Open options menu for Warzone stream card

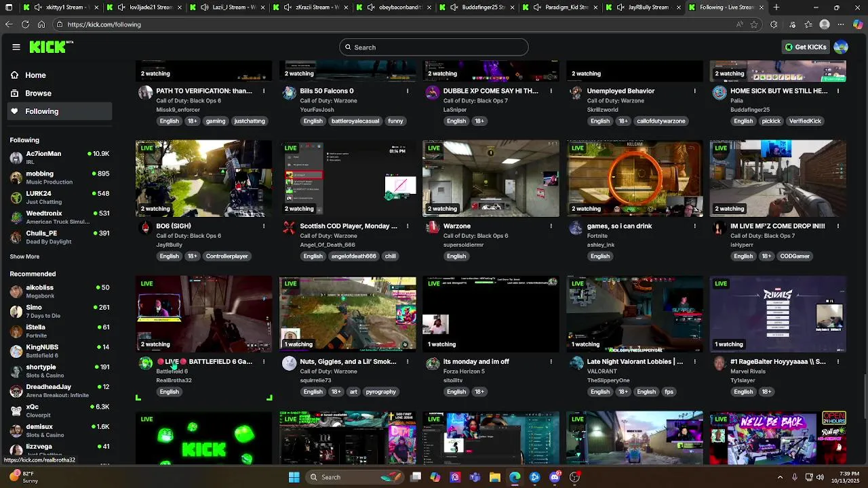[551, 226]
